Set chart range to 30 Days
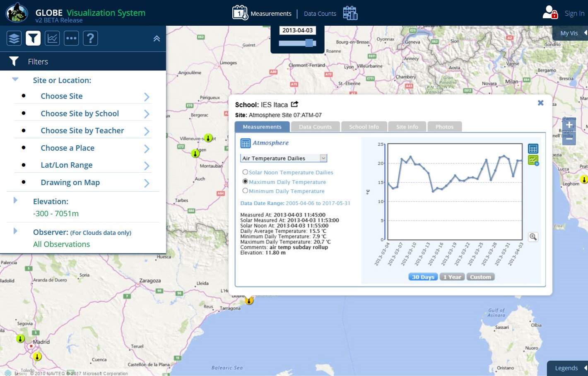The width and height of the screenshot is (588, 376). click(x=423, y=277)
